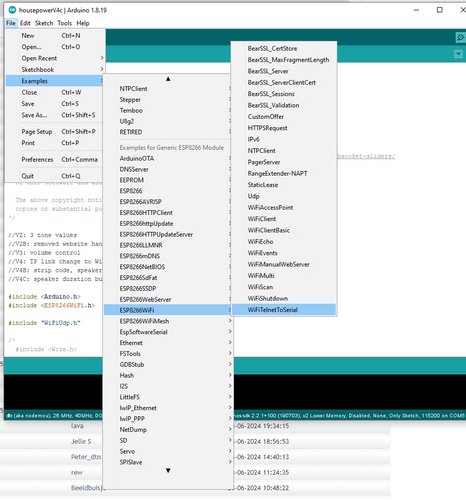This screenshot has width=466, height=500.
Task: Open the WiFiAccessPoint example
Action: pyautogui.click(x=284, y=207)
